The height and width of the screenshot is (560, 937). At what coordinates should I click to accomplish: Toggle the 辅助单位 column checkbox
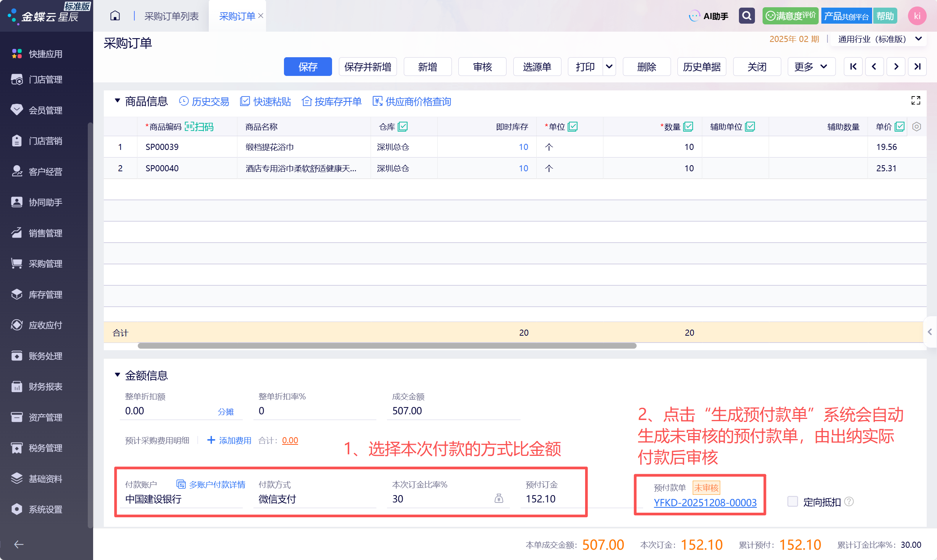click(750, 127)
